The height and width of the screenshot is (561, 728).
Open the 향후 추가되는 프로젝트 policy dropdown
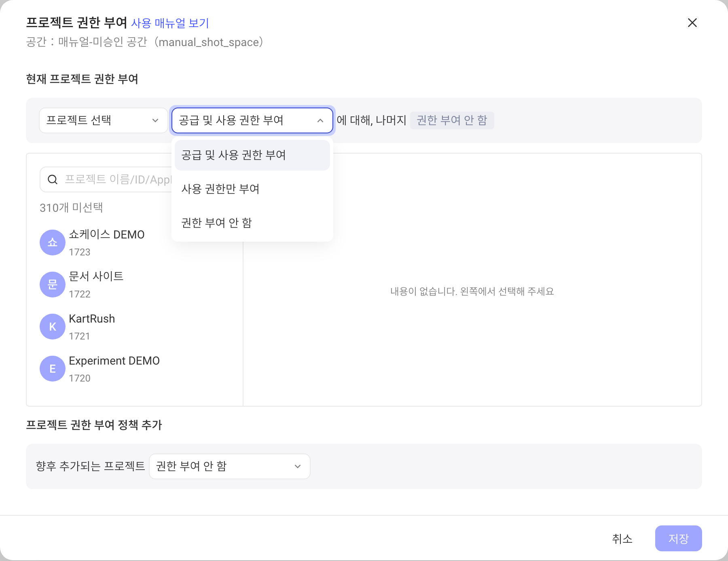230,466
